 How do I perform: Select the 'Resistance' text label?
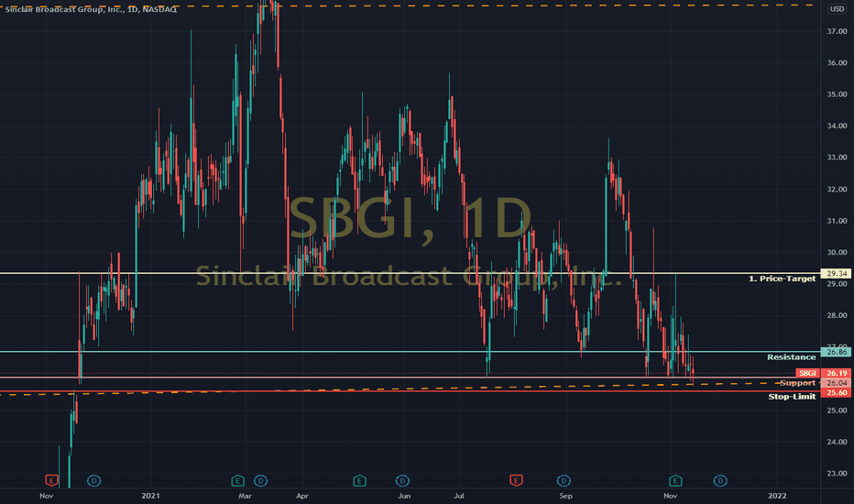click(792, 356)
